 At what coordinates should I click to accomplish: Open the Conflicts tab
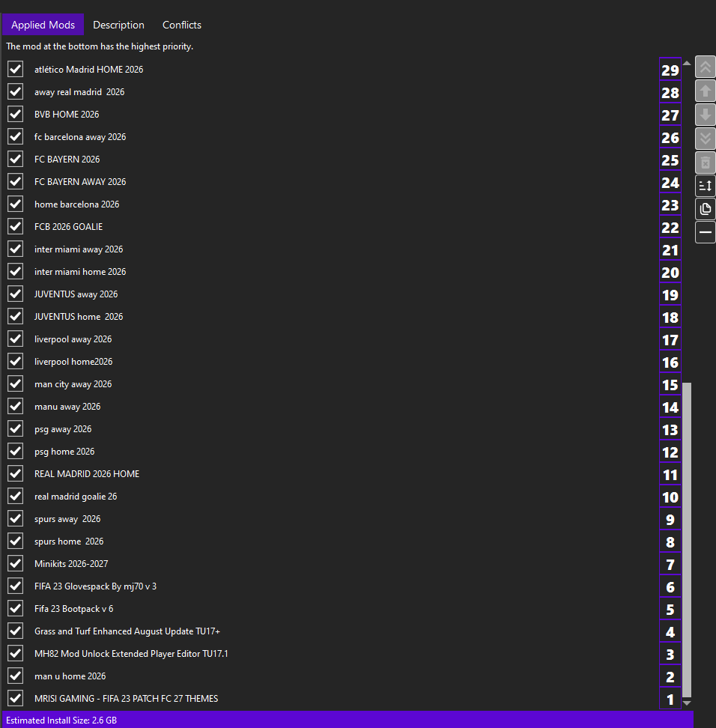(182, 25)
